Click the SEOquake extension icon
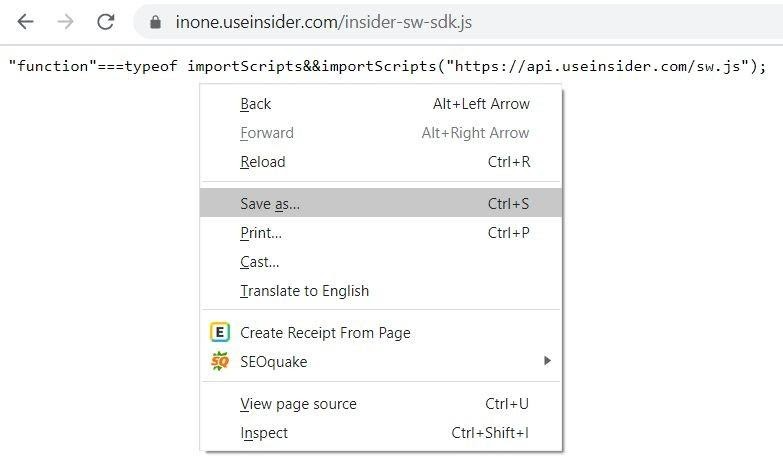 coord(220,362)
